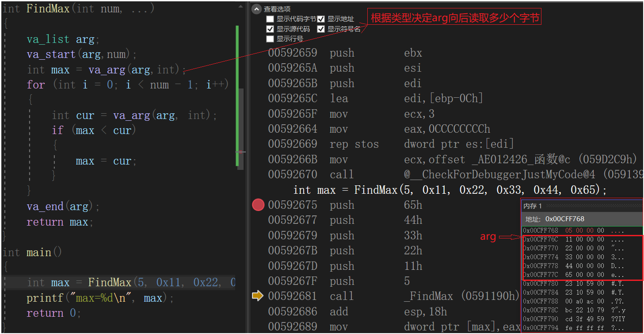Select the 内存 1 window title
The width and height of the screenshot is (644, 334).
click(x=533, y=206)
